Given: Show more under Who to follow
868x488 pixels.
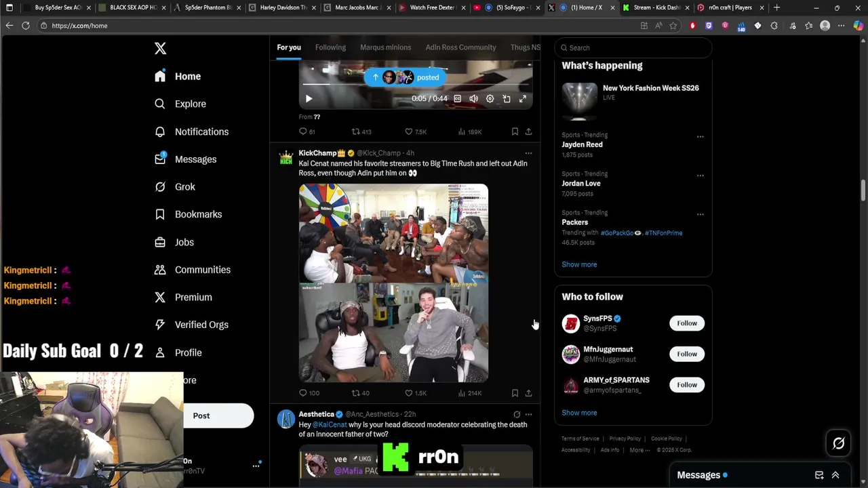Looking at the screenshot, I should (579, 413).
